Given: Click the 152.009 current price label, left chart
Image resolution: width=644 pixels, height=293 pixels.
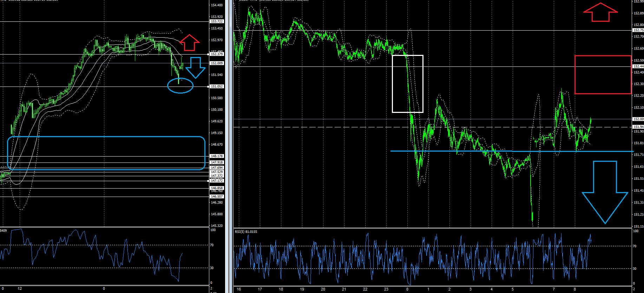Looking at the screenshot, I should click(x=217, y=63).
